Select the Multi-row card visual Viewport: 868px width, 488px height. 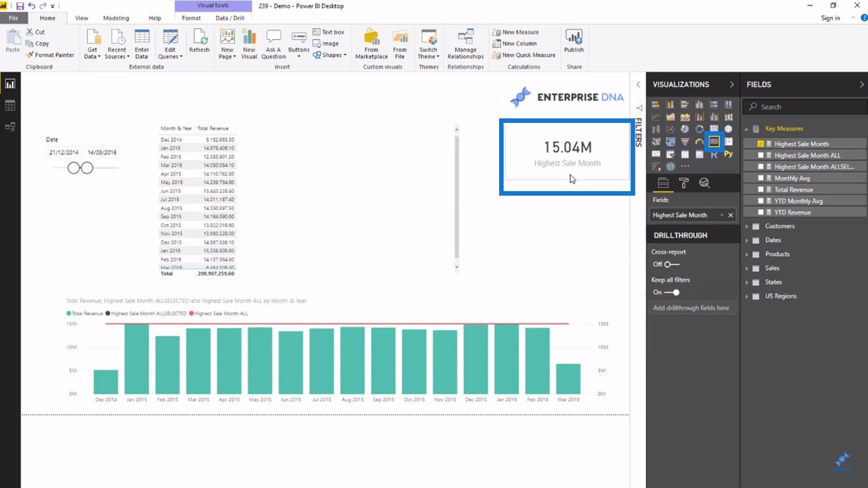click(x=728, y=141)
